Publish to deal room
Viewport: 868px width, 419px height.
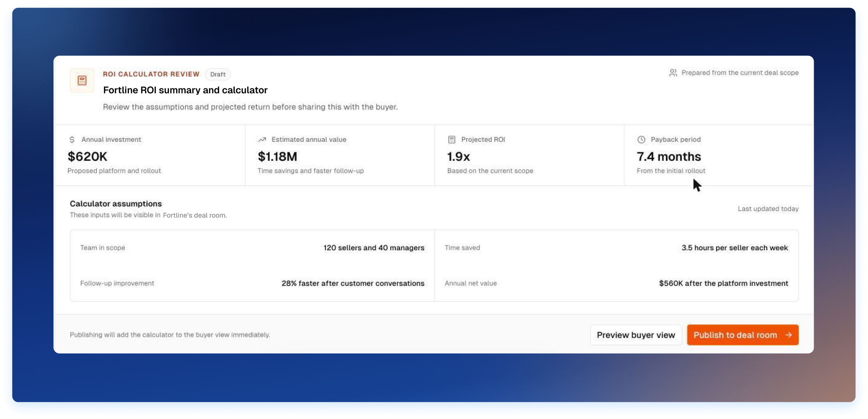click(x=742, y=335)
